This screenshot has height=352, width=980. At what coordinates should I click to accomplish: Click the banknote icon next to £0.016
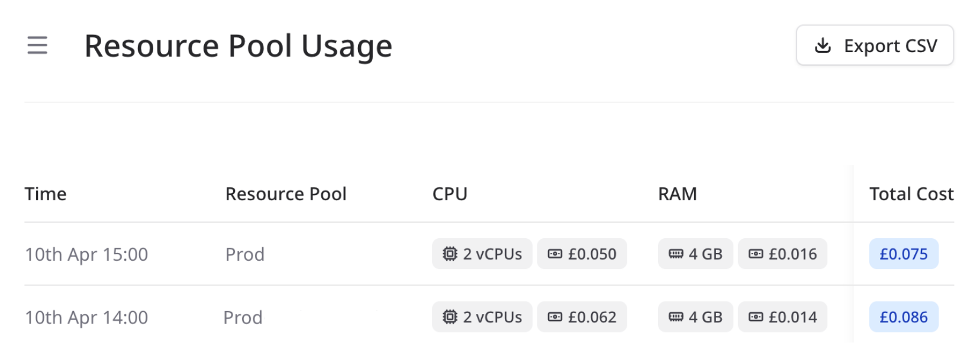756,254
